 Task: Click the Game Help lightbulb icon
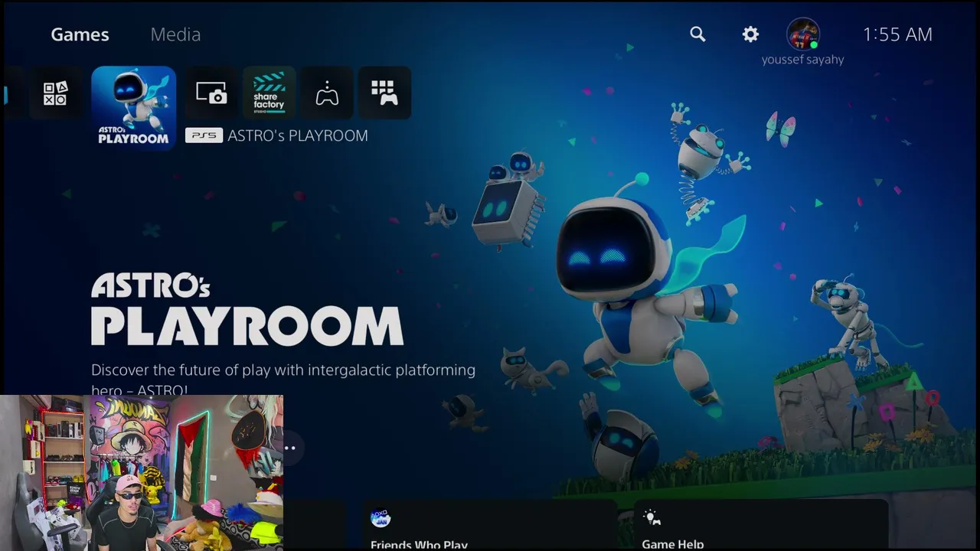(x=652, y=518)
